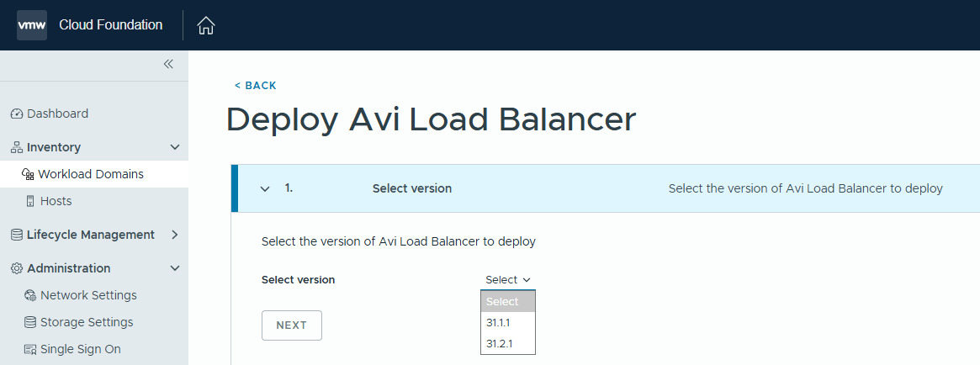Collapse the Inventory section chevron

coord(175,147)
